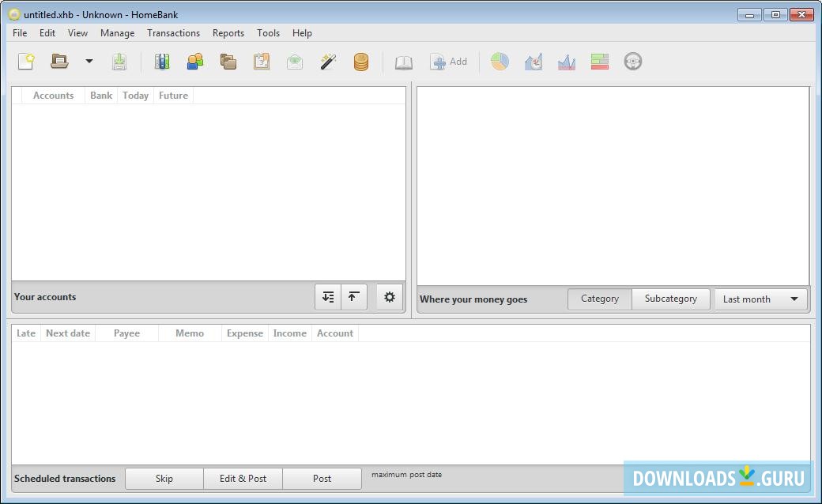This screenshot has height=504, width=822.
Task: Click the Account column header in scheduled list
Action: pyautogui.click(x=335, y=333)
